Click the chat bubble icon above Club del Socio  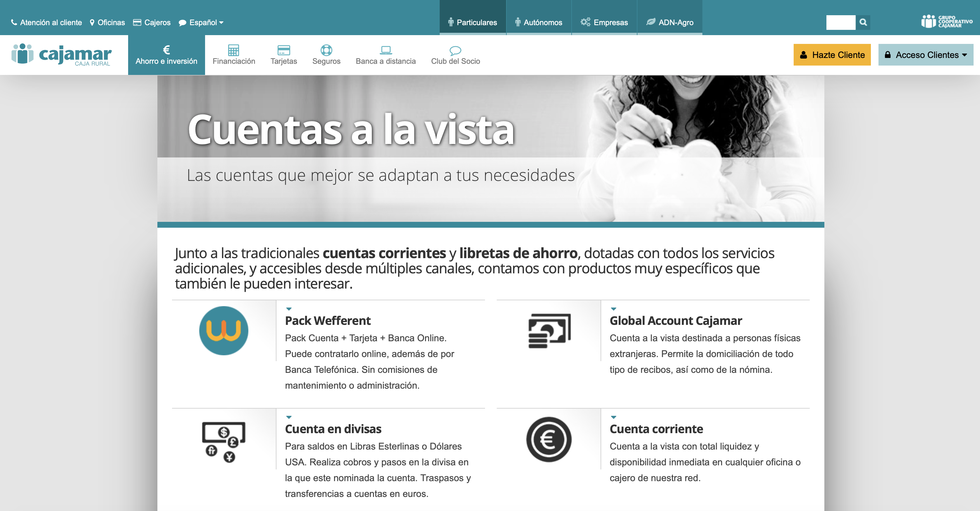pos(455,51)
